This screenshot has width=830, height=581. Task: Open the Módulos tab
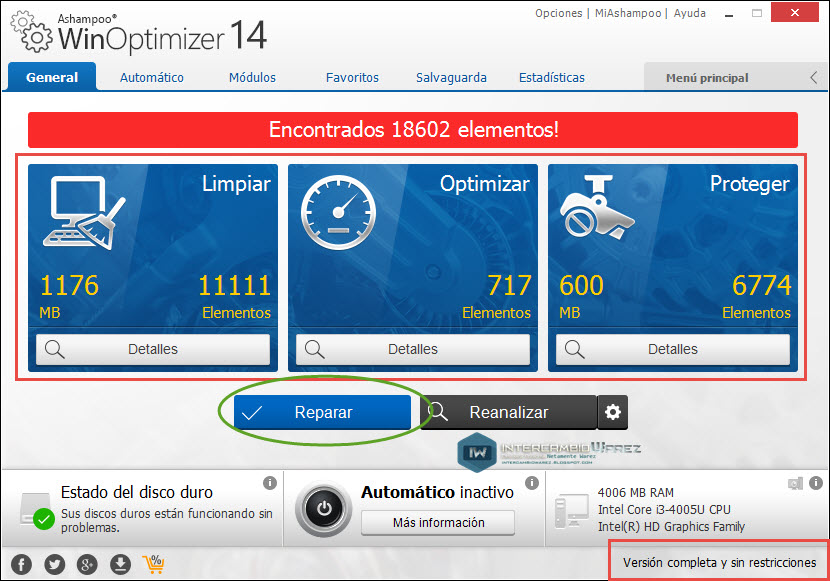[252, 77]
